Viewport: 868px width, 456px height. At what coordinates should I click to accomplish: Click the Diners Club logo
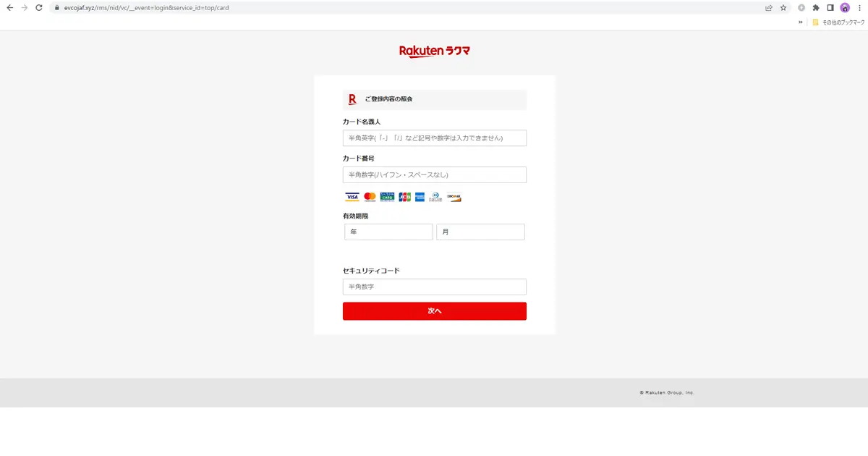click(x=435, y=197)
